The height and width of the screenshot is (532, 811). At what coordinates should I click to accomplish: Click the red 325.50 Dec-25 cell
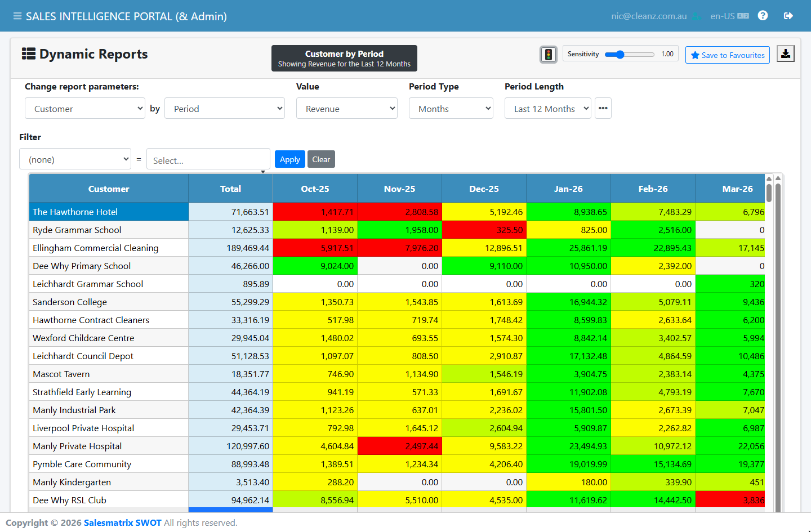[x=484, y=230]
